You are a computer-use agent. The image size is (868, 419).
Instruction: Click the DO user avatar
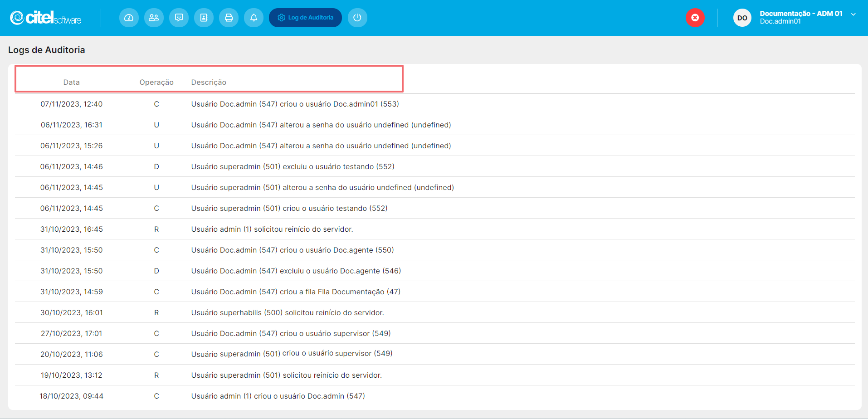[742, 18]
